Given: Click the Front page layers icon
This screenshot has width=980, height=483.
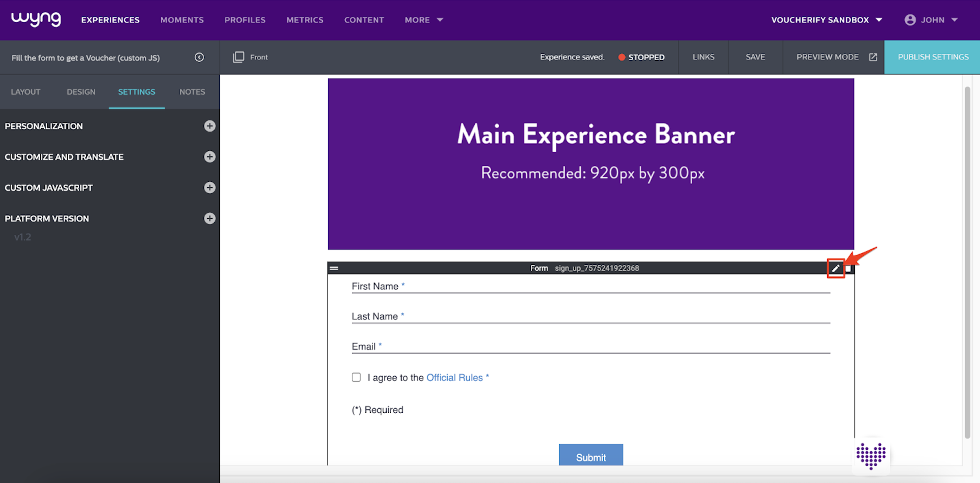Looking at the screenshot, I should (x=238, y=57).
